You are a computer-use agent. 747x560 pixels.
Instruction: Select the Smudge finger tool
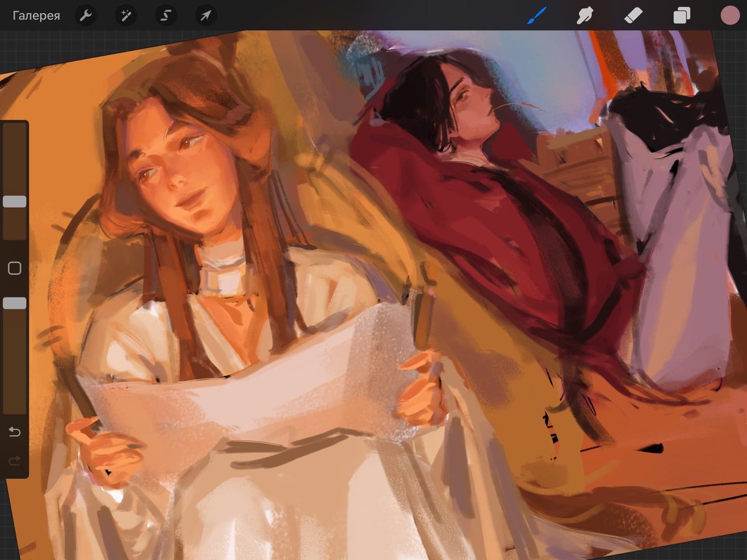coord(585,16)
